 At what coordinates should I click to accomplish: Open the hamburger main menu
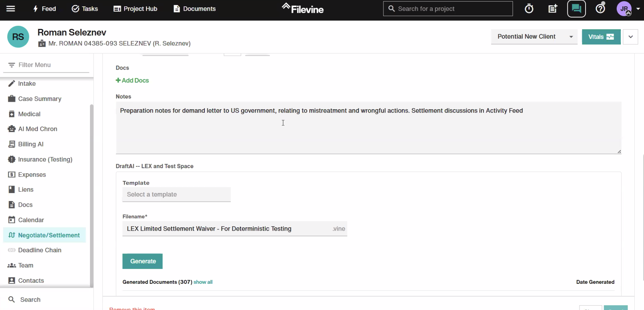click(x=11, y=9)
